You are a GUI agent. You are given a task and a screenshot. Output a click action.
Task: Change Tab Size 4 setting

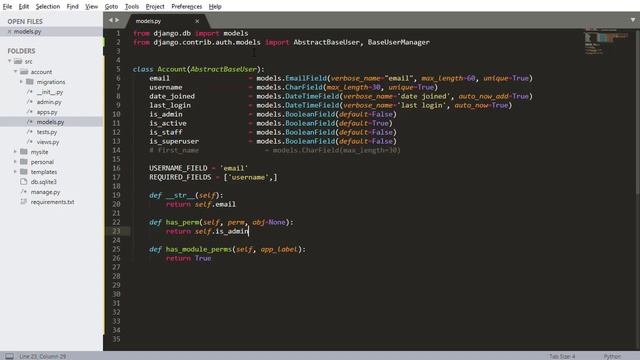[x=562, y=356]
